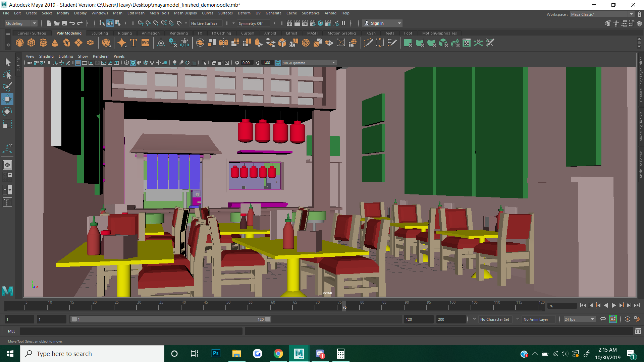Play the animation forwards
The image size is (644, 362).
pyautogui.click(x=613, y=305)
